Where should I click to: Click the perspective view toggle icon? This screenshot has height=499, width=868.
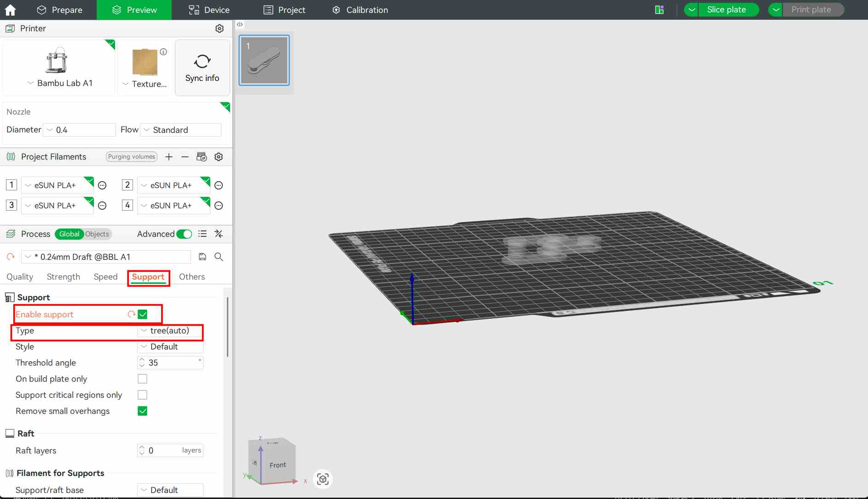pyautogui.click(x=323, y=479)
